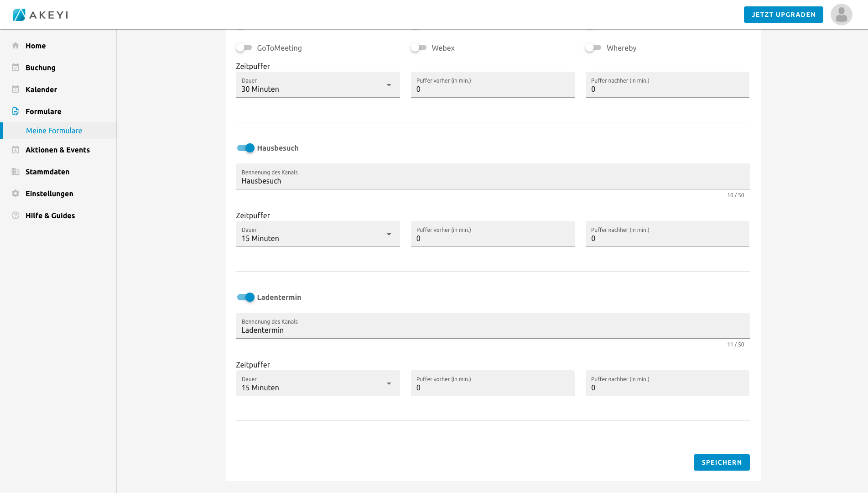
Task: Click the Stammdaten building icon
Action: [x=16, y=172]
